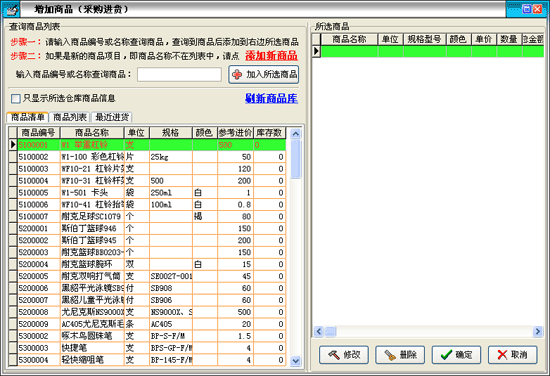This screenshot has width=550, height=376.
Task: Click left arrow of selected goods scrollbar
Action: [x=318, y=331]
